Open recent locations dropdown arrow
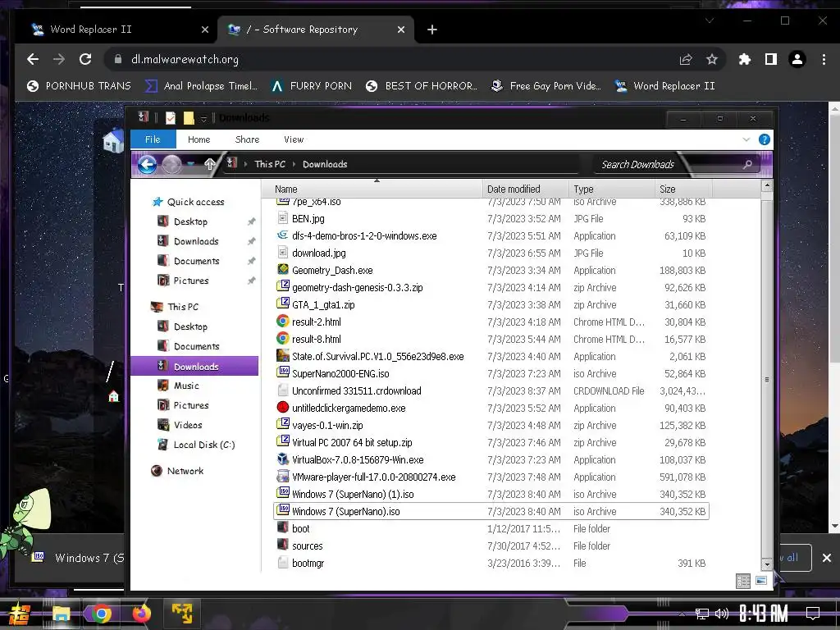 point(190,164)
